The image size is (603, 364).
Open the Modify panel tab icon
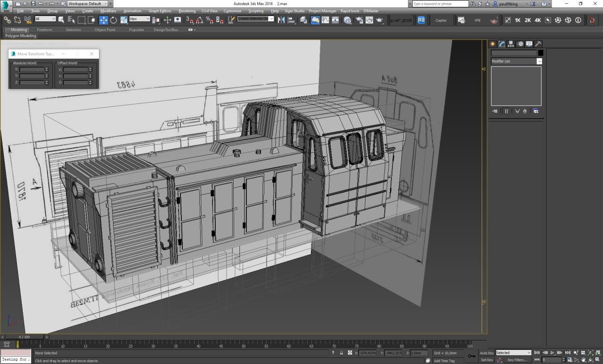tap(502, 44)
